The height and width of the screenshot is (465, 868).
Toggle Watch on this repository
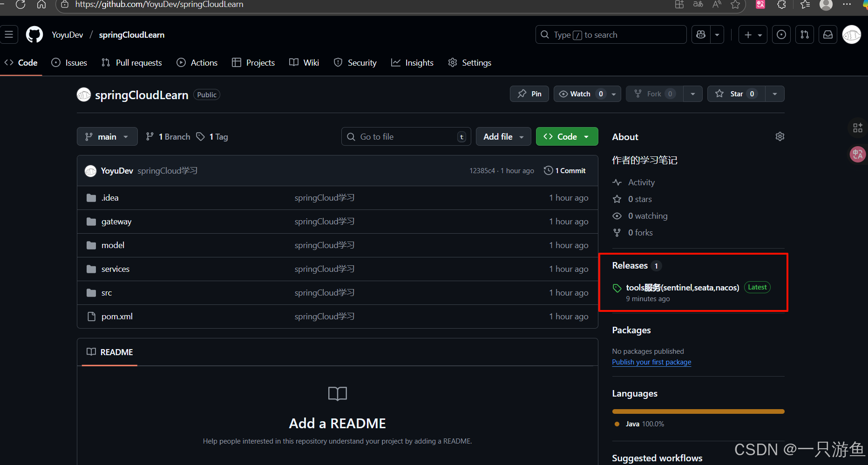[581, 94]
